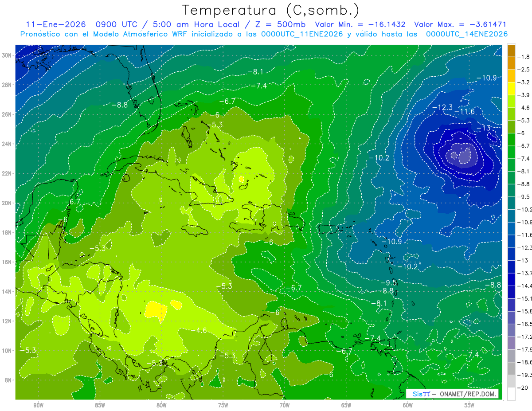Click the "90W" longitude axis label
Image resolution: width=532 pixels, height=411 pixels.
(38, 405)
